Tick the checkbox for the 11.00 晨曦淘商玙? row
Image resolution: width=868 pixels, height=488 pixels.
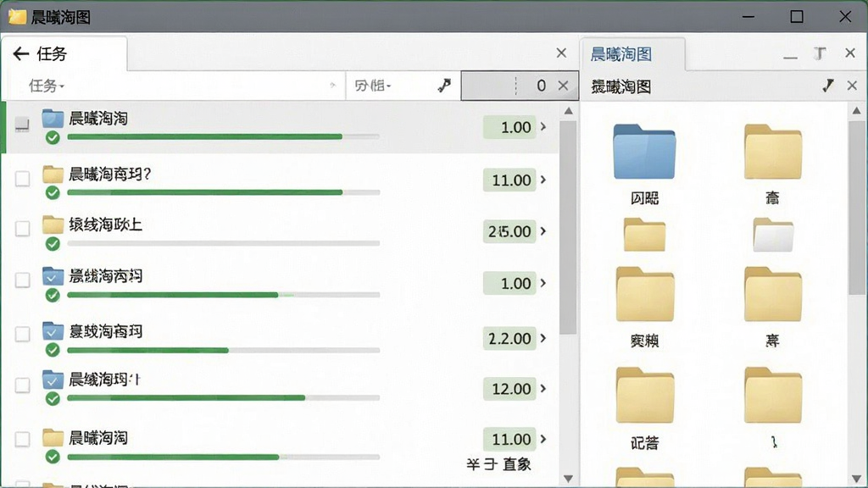[x=22, y=179]
